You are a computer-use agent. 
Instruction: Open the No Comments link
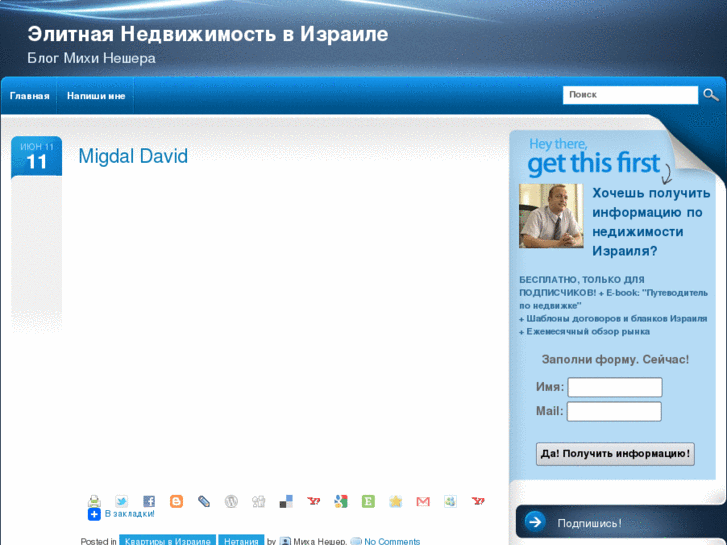click(392, 541)
